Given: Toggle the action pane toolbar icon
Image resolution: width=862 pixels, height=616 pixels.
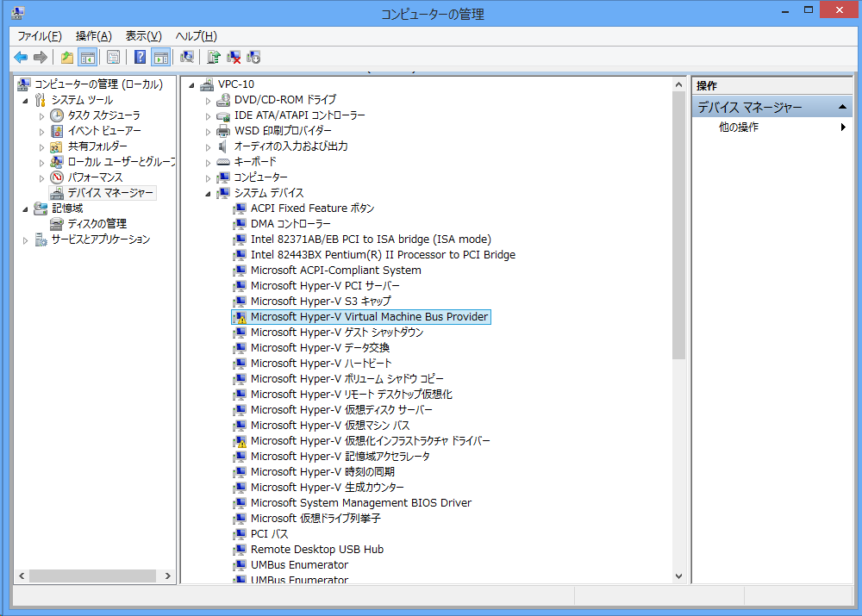Looking at the screenshot, I should (160, 57).
